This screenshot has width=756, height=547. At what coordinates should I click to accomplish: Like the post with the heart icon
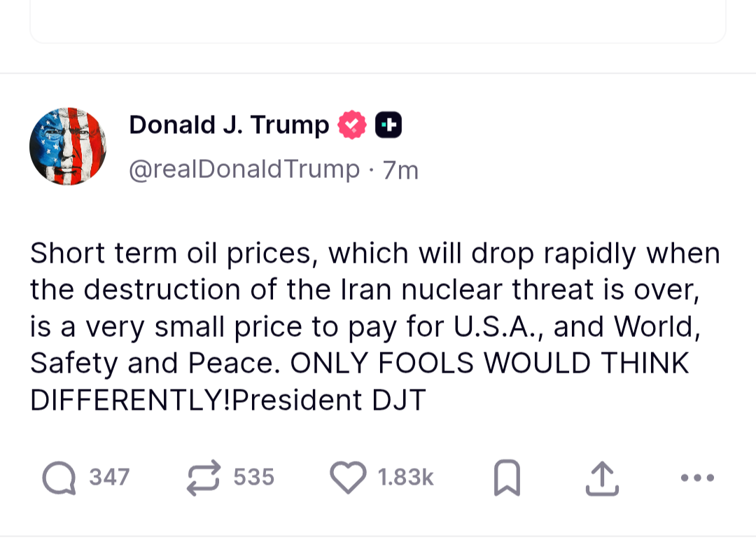[x=348, y=478]
